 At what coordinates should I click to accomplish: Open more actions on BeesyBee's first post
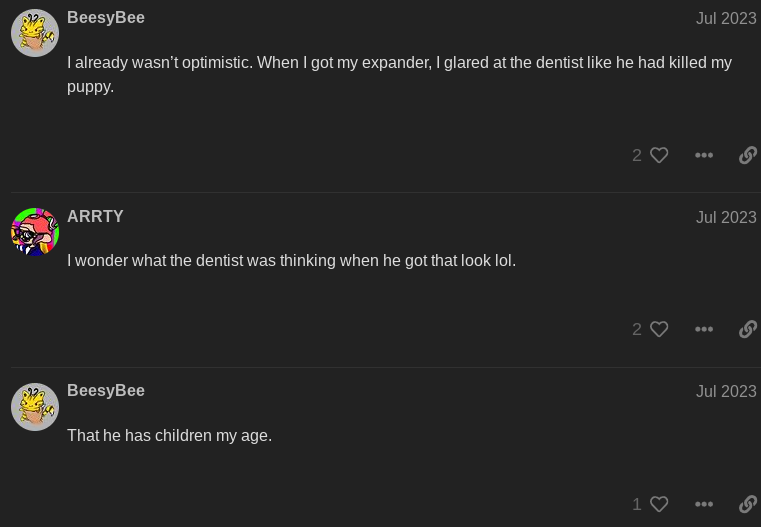pyautogui.click(x=704, y=155)
